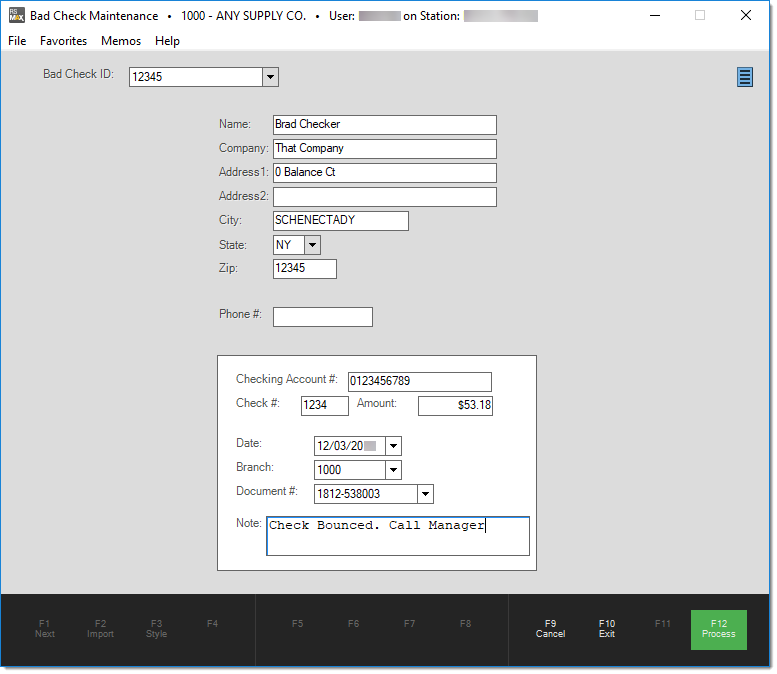The image size is (777, 674).
Task: Click the empty Address2 field
Action: tap(386, 197)
